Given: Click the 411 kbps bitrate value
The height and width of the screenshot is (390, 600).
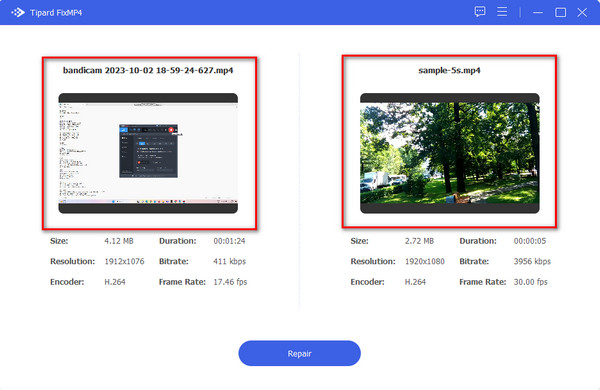Looking at the screenshot, I should click(x=229, y=261).
